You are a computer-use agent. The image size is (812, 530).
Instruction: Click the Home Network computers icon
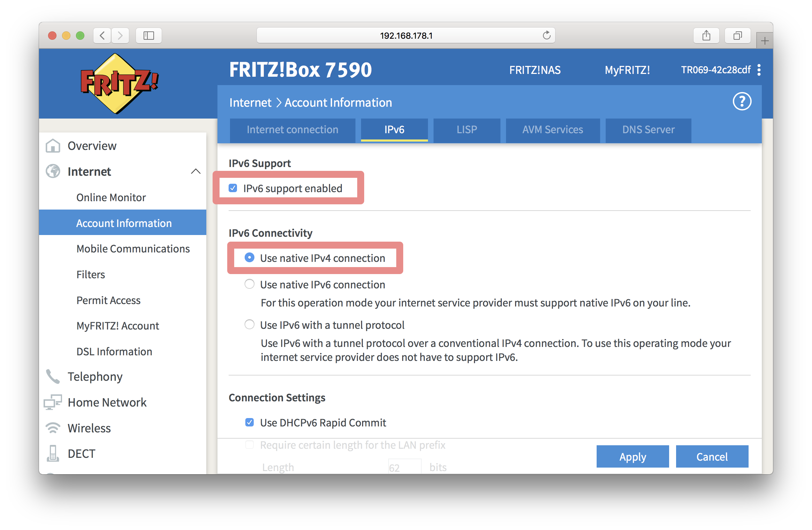(53, 402)
